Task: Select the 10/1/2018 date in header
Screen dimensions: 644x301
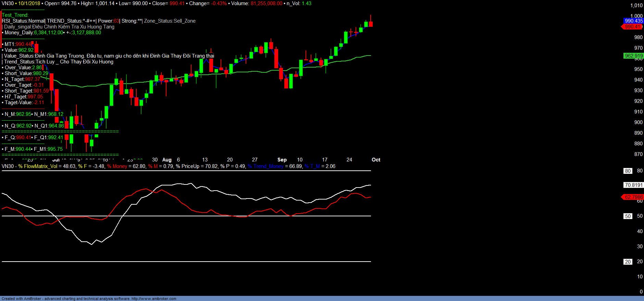Action: [x=29, y=3]
